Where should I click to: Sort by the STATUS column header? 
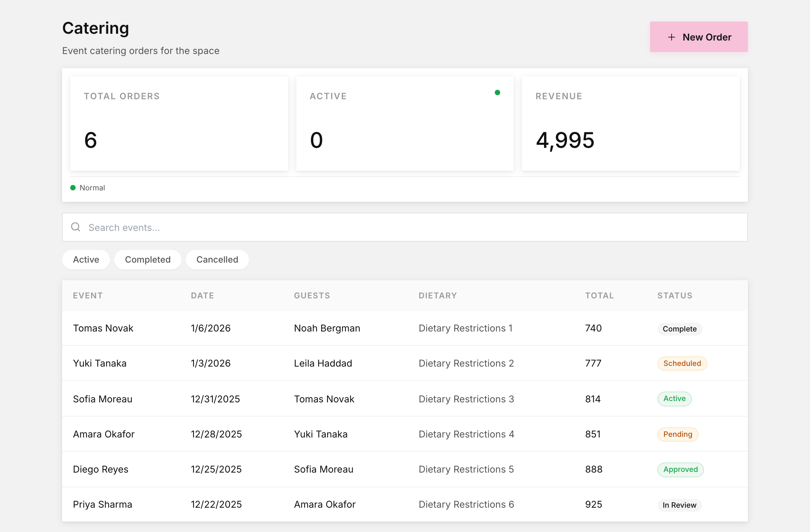click(675, 295)
